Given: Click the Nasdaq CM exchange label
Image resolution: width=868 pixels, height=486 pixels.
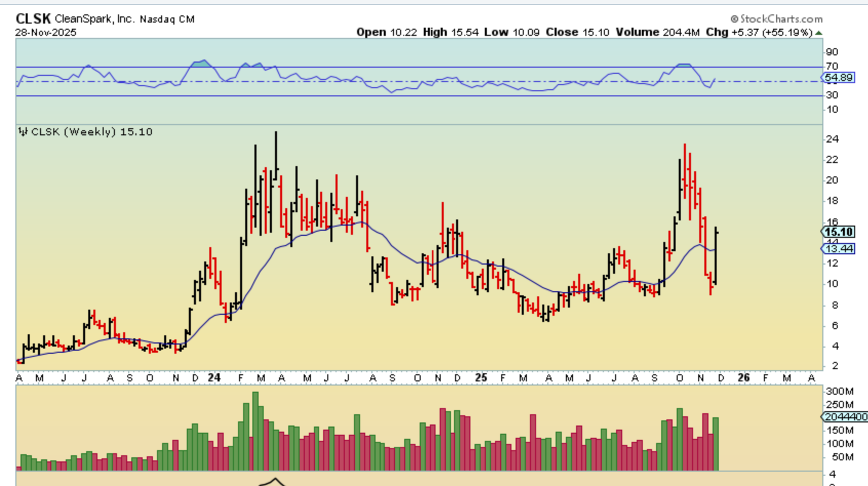Looking at the screenshot, I should pyautogui.click(x=167, y=19).
